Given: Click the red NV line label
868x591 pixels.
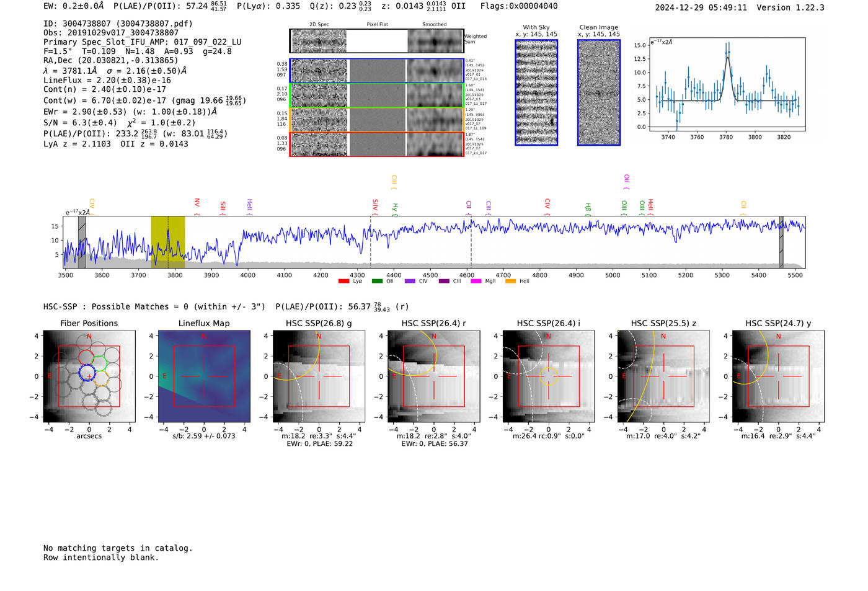Looking at the screenshot, I should (197, 207).
